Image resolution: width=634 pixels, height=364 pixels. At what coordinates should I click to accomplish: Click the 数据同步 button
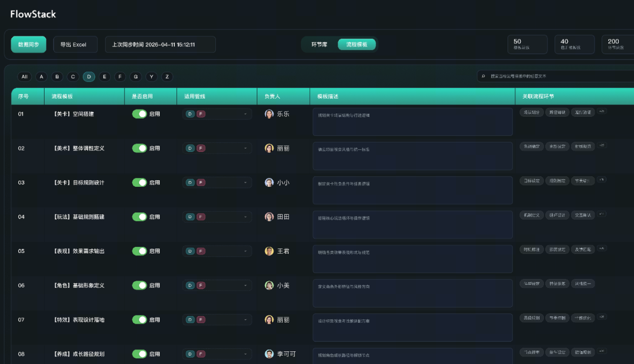pyautogui.click(x=28, y=45)
